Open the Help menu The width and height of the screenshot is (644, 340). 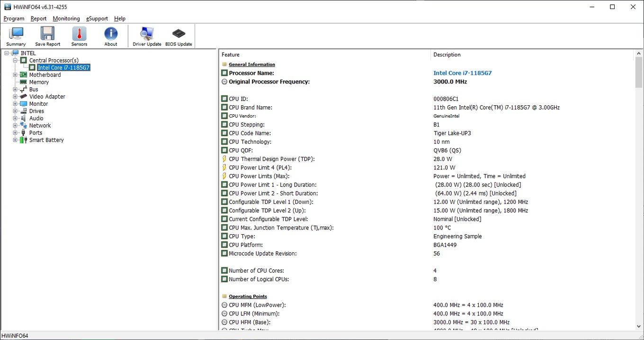[120, 18]
